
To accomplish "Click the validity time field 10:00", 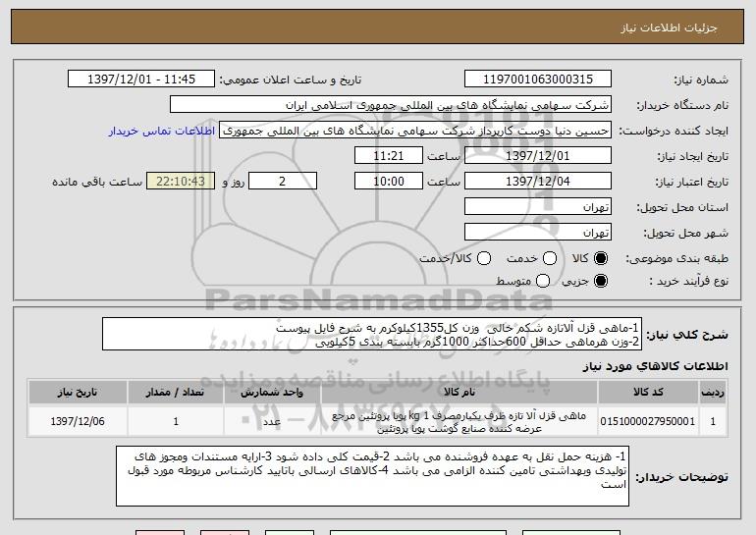I will click(389, 182).
